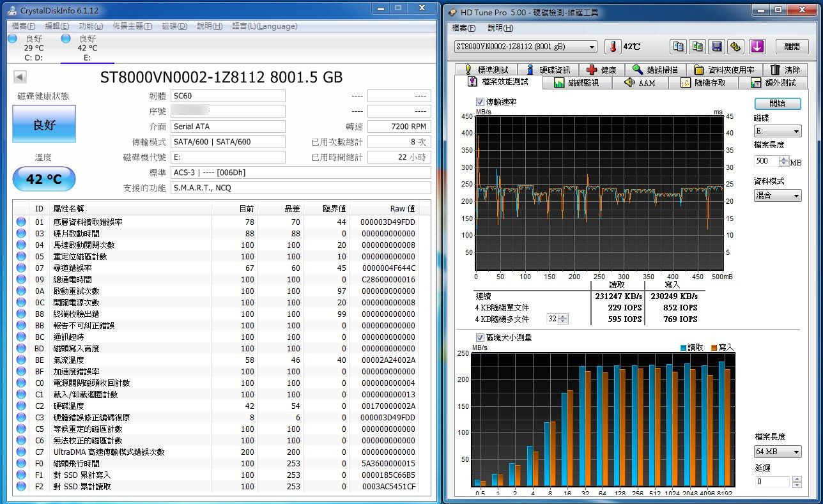Open 檔案(F) menu in HD Tune window
Viewport: 823px width, 504px height.
click(464, 28)
